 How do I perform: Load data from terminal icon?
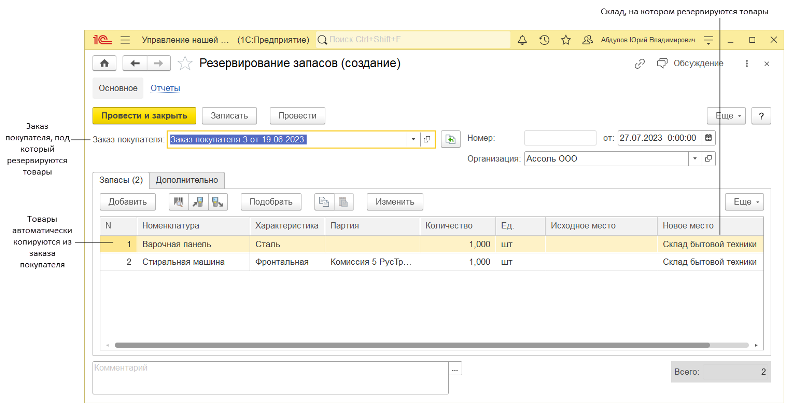(197, 202)
